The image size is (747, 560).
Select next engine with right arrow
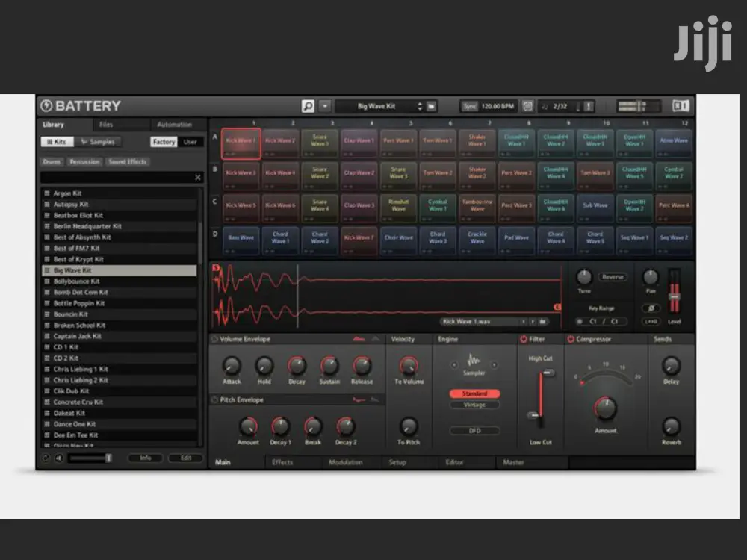pos(495,365)
